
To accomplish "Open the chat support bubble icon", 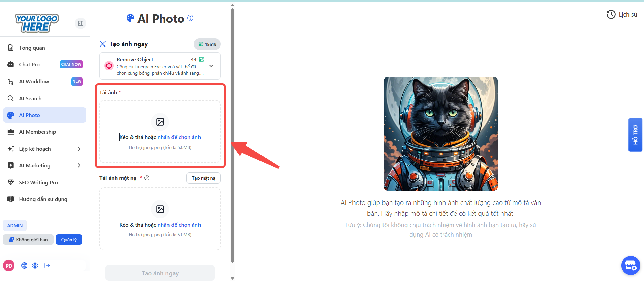I will 630,266.
